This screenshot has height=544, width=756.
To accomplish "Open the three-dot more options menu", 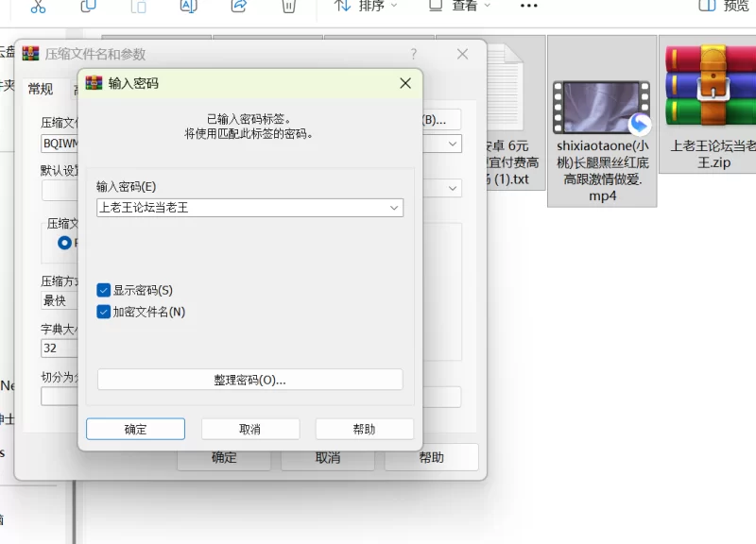I will [x=529, y=7].
